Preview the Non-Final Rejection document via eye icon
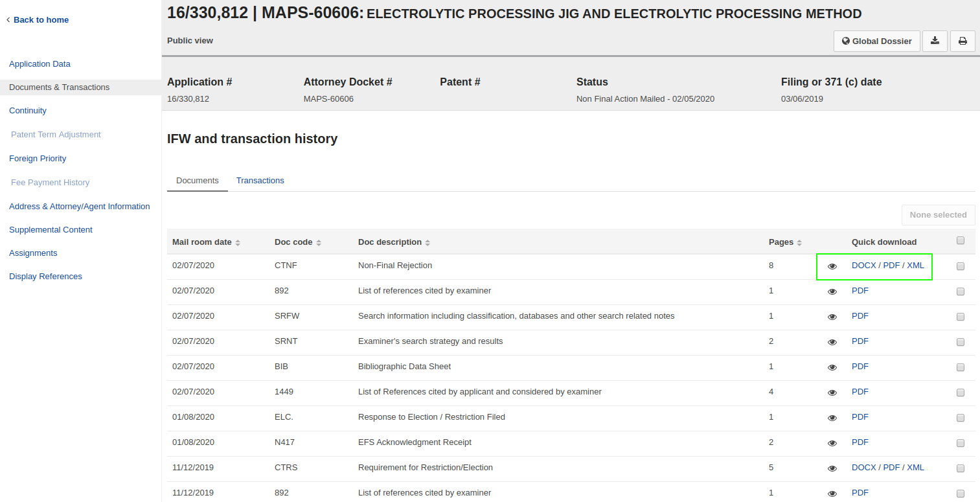This screenshot has width=980, height=502. click(832, 266)
